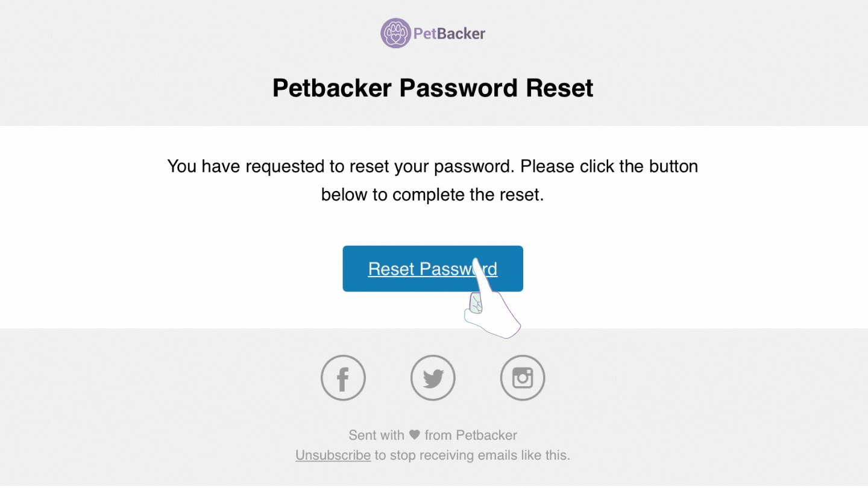Viewport: 868px width, 488px height.
Task: Click the circled Instagram camera icon
Action: pyautogui.click(x=522, y=378)
